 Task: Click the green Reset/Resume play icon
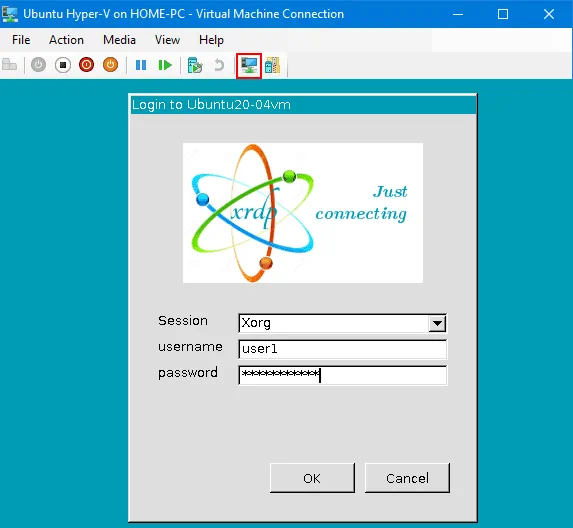tap(165, 65)
